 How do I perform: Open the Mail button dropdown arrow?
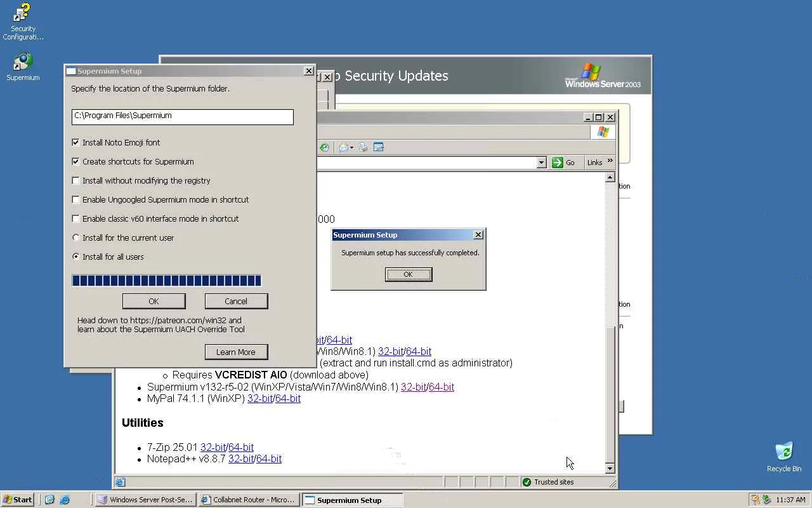pos(352,147)
